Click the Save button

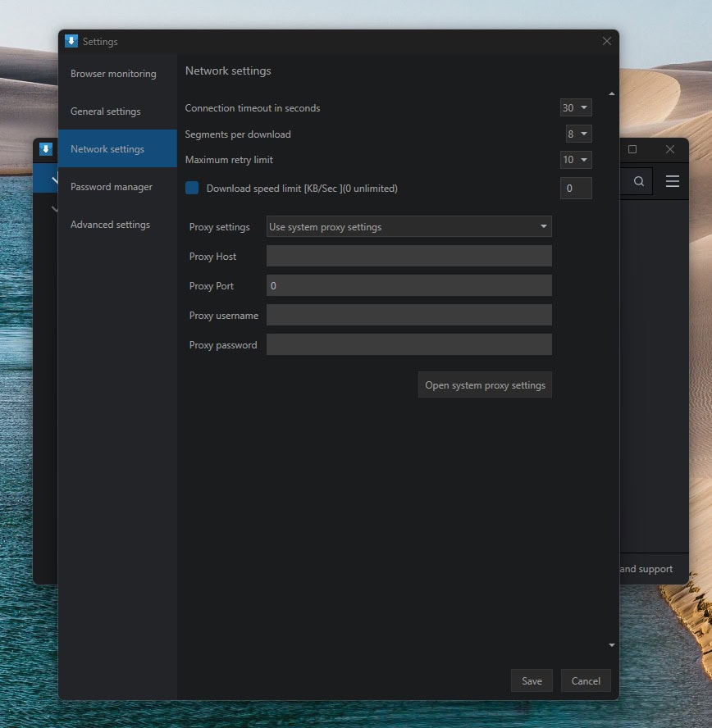(532, 680)
